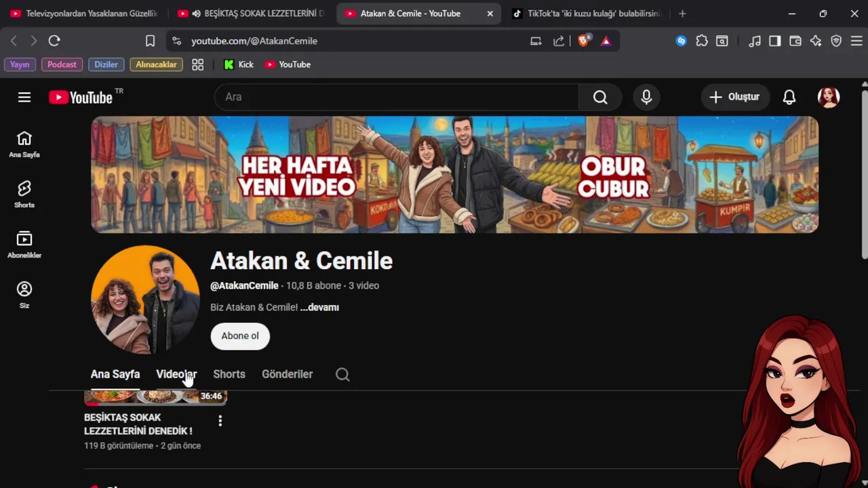Select the channel Ana Sayfa tab
Screen dimensions: 868x488
tap(115, 374)
